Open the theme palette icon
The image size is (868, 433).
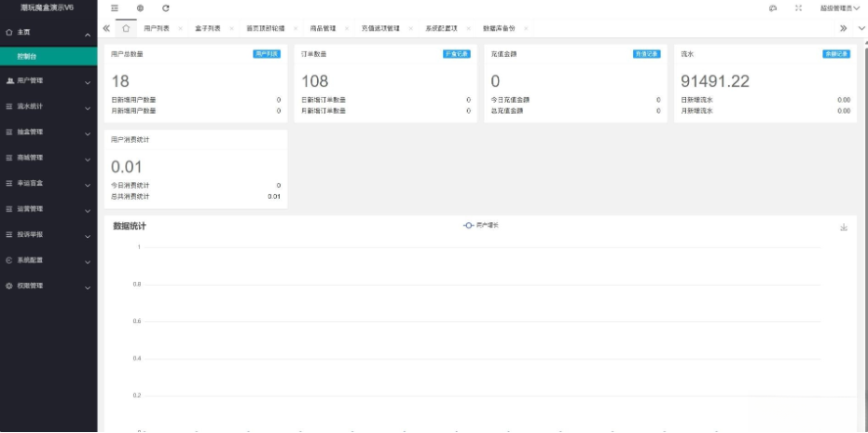(x=773, y=7)
